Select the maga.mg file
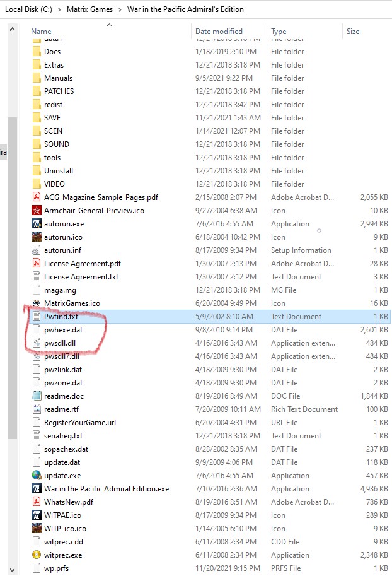392x576 pixels. click(x=60, y=290)
